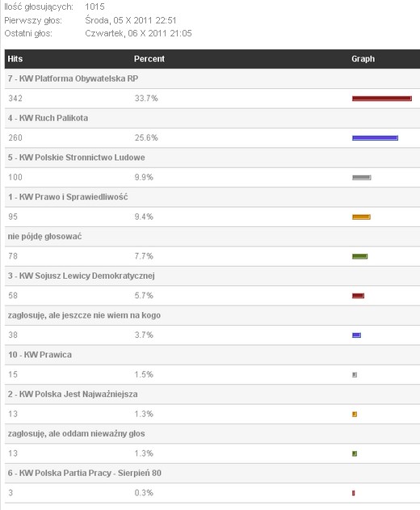Viewport: 420px width, 510px height.
Task: Click the 33.7% percent value
Action: [x=146, y=99]
